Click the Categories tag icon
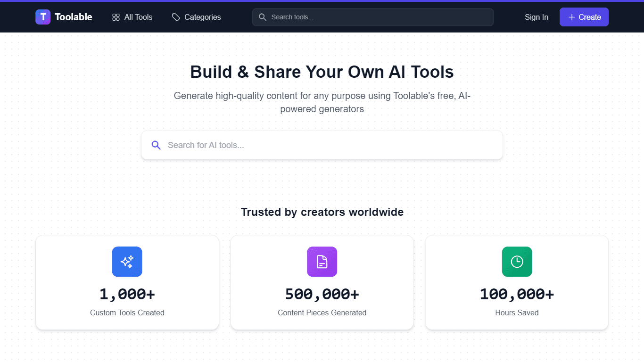 pos(176,17)
